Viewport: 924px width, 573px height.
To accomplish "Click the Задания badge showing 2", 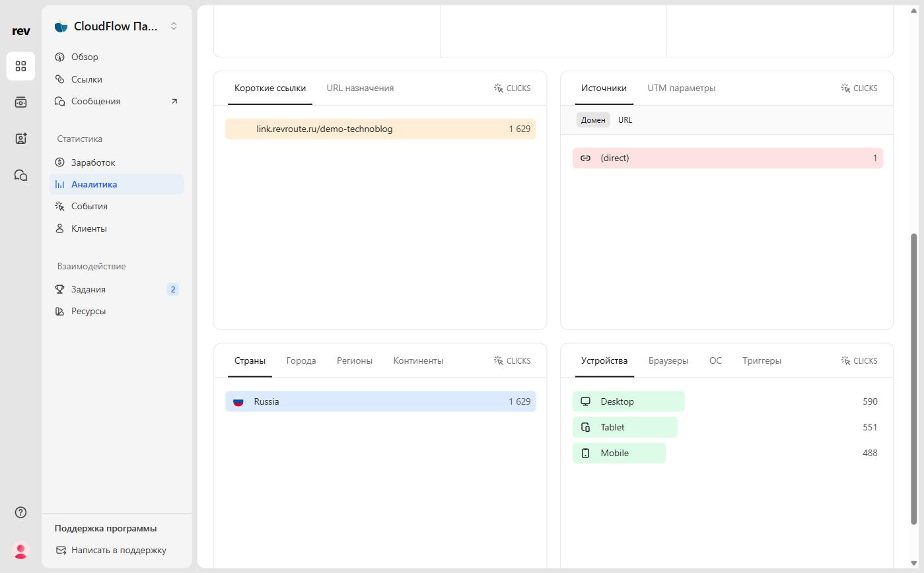I will 173,289.
